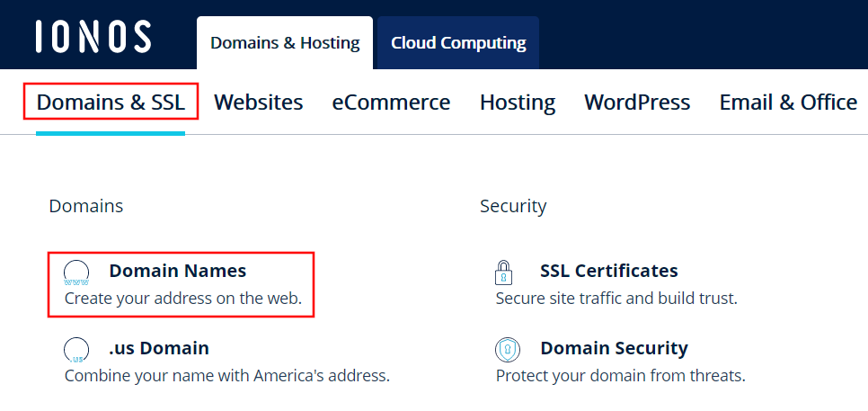This screenshot has height=411, width=868.
Task: Open the Domains & SSL menu
Action: coord(111,103)
